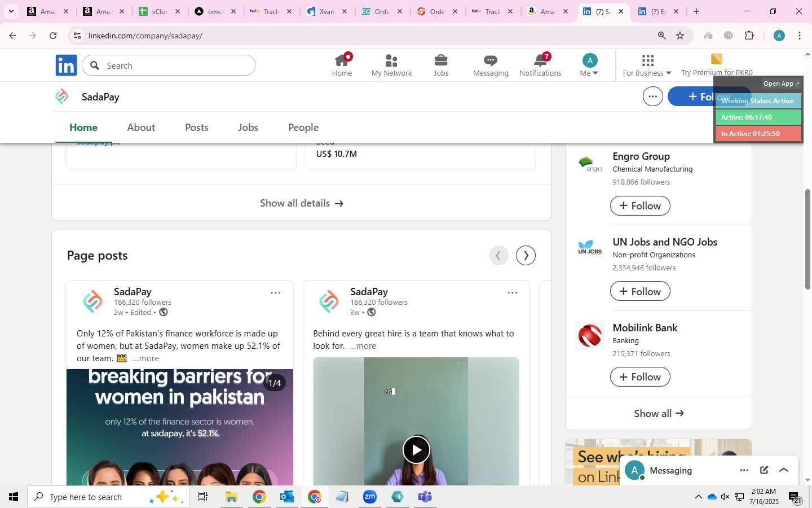812x508 pixels.
Task: Expand the Messaging overlay chevron
Action: [784, 471]
